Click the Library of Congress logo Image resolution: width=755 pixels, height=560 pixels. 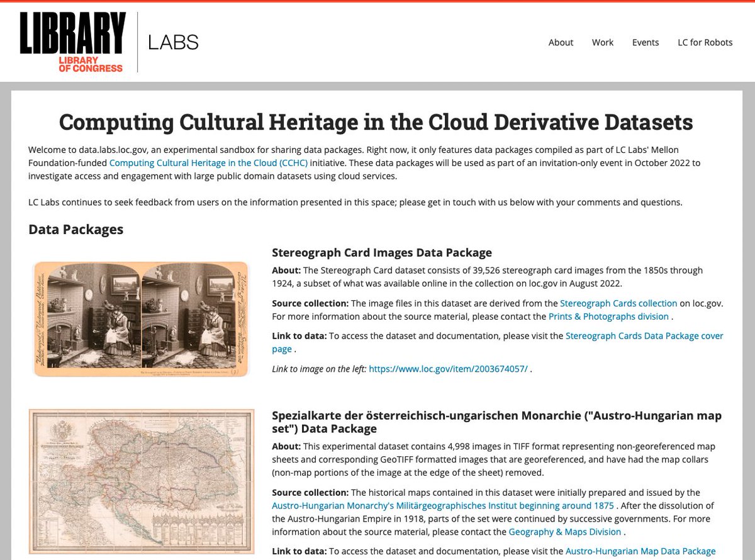72,42
